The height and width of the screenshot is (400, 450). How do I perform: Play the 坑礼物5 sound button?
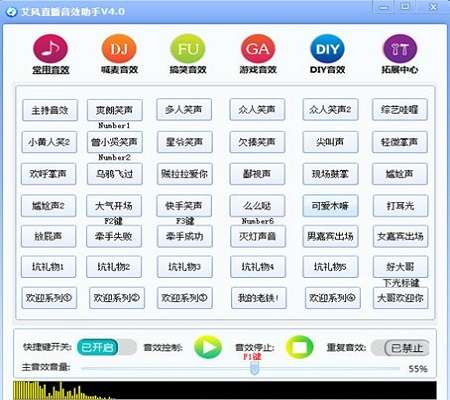(330, 267)
